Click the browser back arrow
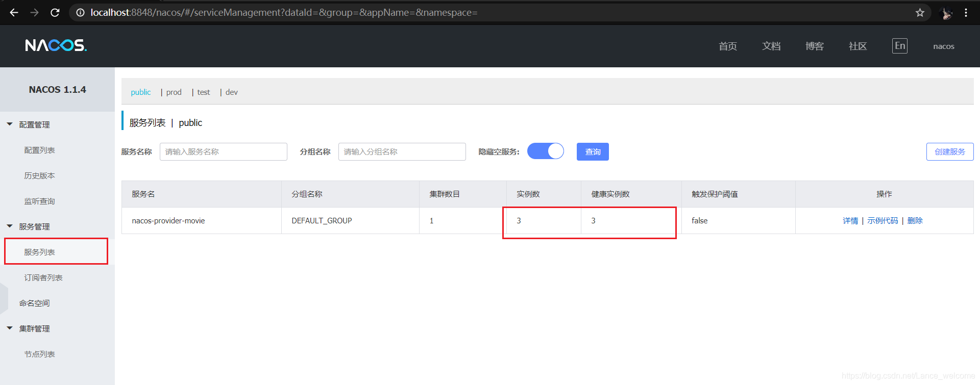 (x=14, y=12)
